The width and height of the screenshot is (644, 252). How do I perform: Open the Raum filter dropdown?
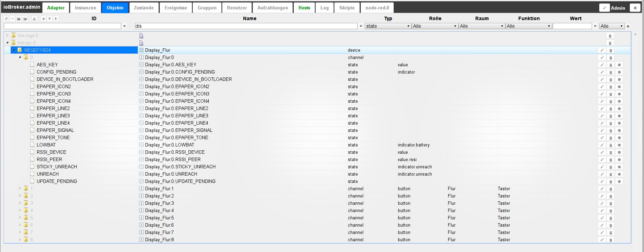[482, 26]
